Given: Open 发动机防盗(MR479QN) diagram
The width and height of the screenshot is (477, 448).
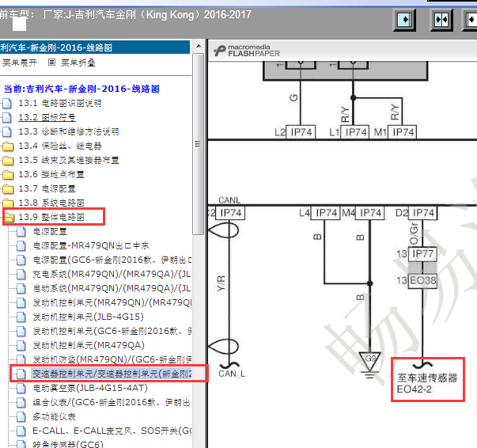Looking at the screenshot, I should click(x=112, y=359).
